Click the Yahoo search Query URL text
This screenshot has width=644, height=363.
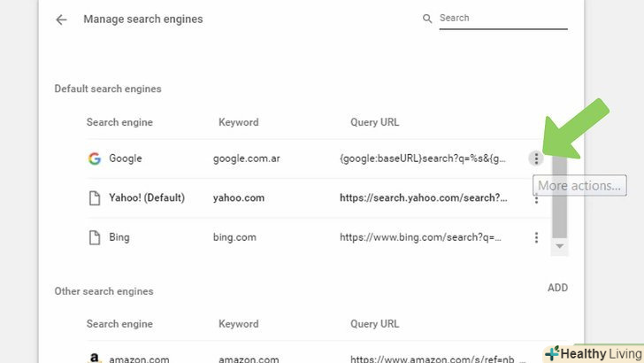tap(424, 198)
